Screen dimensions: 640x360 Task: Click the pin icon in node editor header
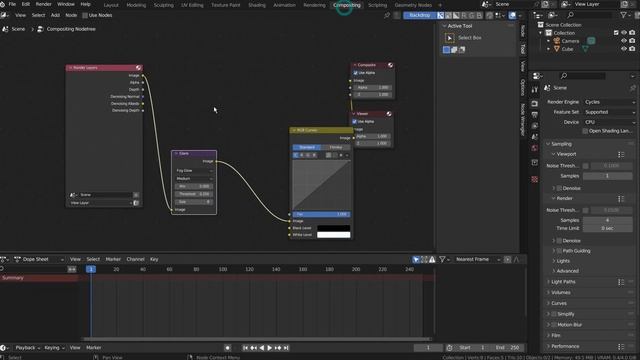[387, 16]
